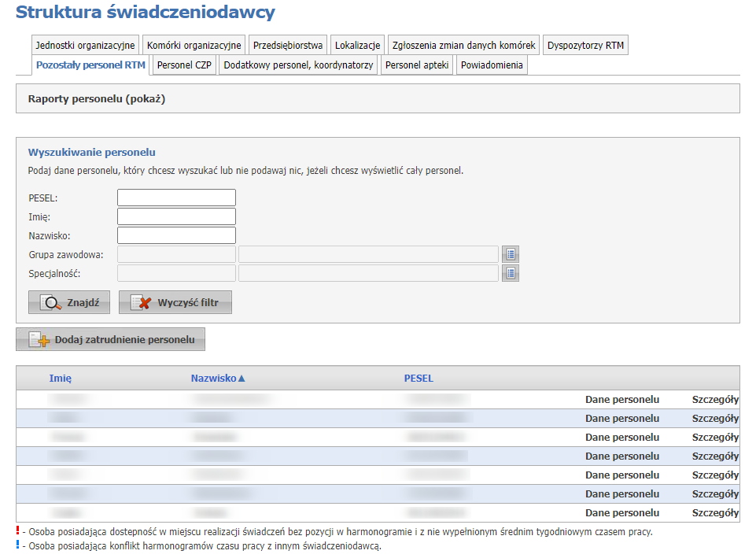This screenshot has width=756, height=558.
Task: Expand Raporty personelu (pokaż) section
Action: coord(97,99)
